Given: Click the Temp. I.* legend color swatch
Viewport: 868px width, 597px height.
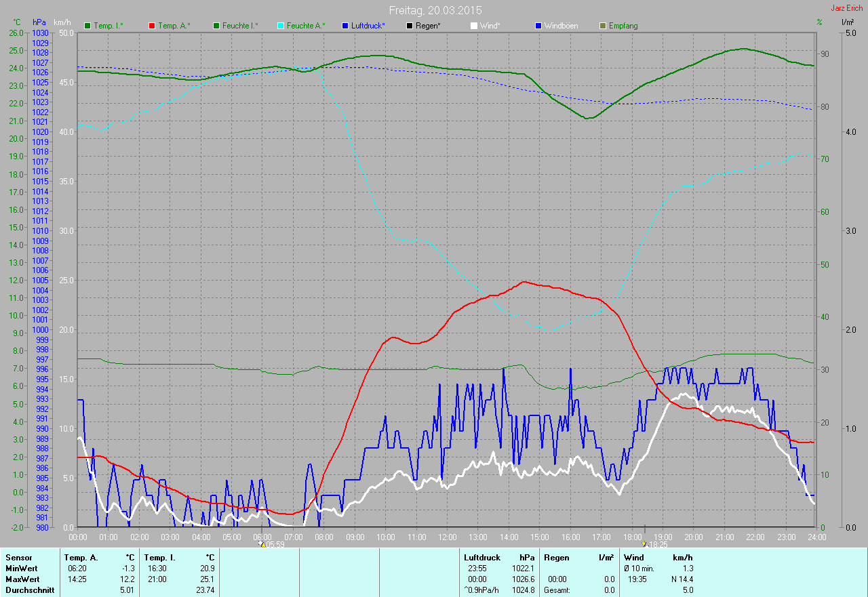Looking at the screenshot, I should point(87,26).
